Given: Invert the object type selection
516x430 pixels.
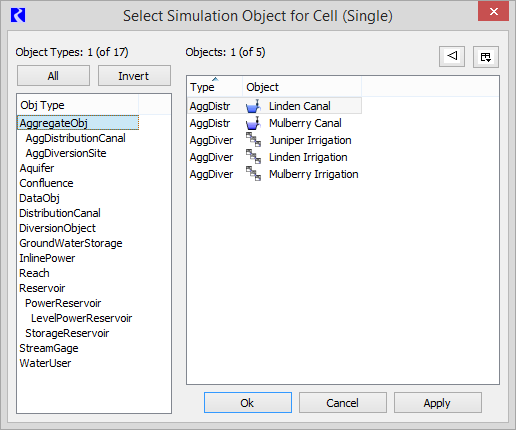Looking at the screenshot, I should (134, 76).
